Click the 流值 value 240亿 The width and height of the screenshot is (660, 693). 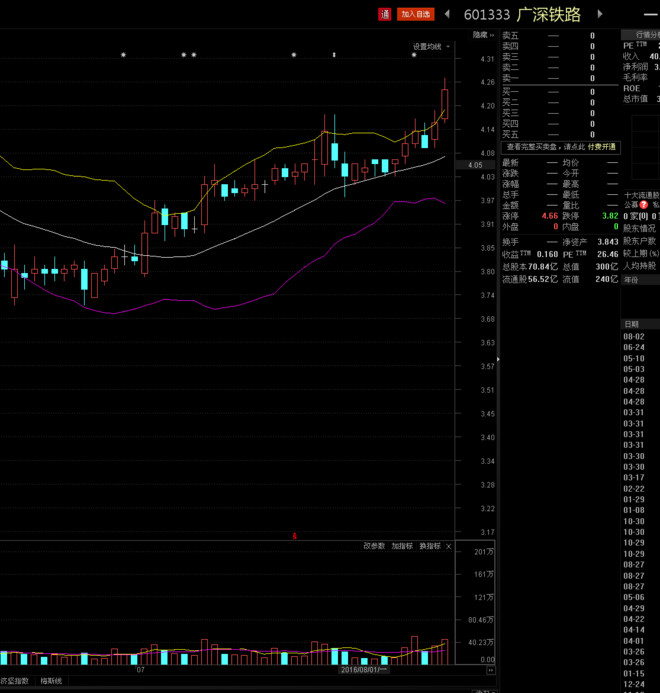(x=607, y=279)
